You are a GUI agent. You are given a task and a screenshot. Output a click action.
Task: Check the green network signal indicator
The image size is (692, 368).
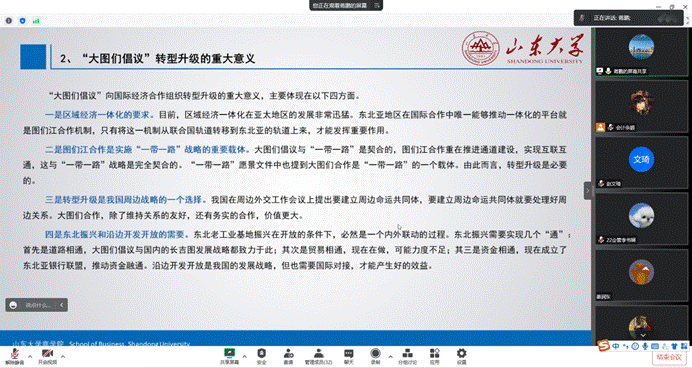(36, 21)
